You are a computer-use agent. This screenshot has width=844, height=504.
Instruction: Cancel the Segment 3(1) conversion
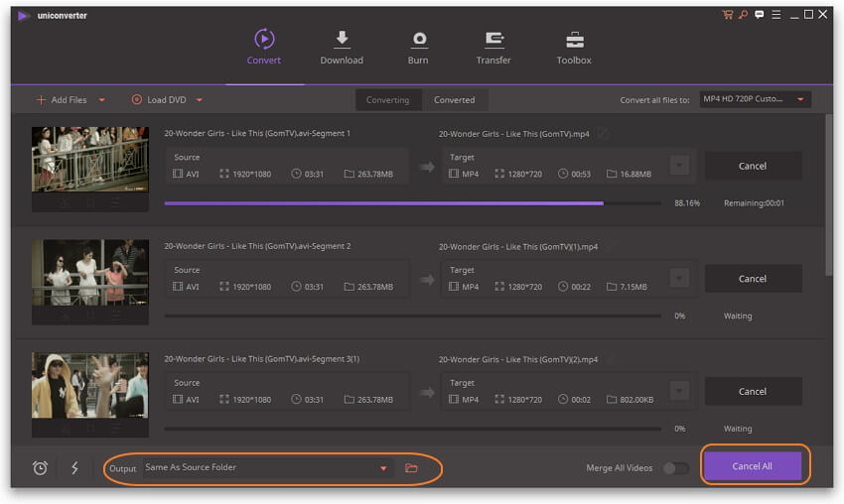[753, 392]
